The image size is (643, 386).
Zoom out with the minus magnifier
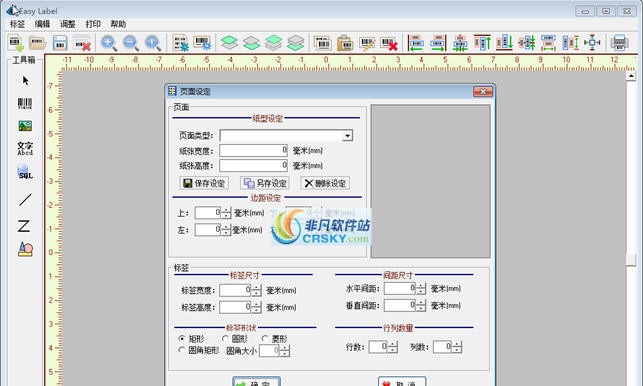(x=131, y=43)
